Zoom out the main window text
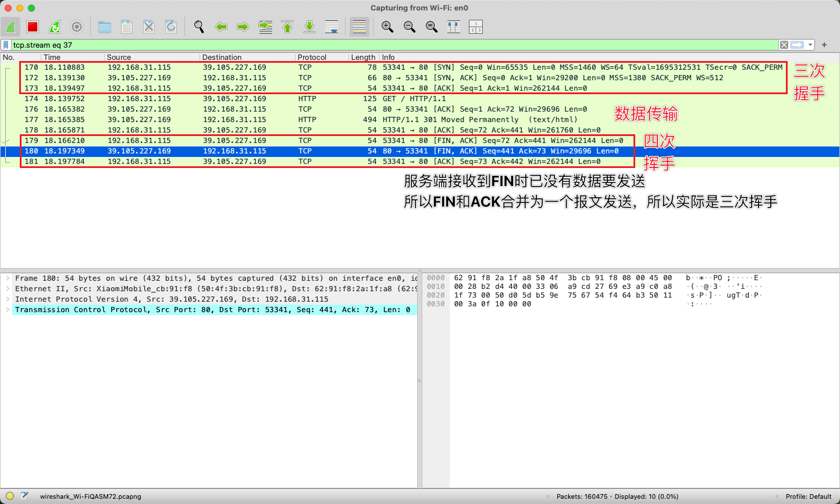Viewport: 840px width, 504px height. point(410,27)
